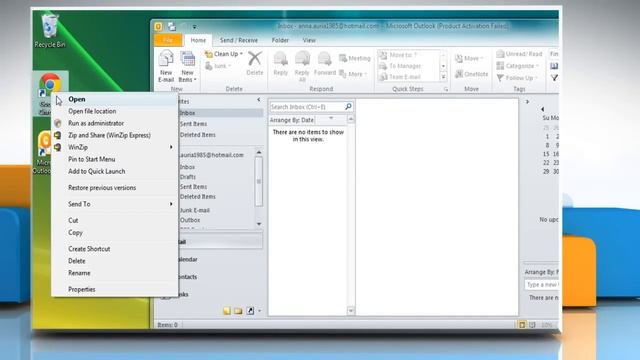Click the Send/Receive quick access icon
The image size is (640, 360).
click(172, 27)
